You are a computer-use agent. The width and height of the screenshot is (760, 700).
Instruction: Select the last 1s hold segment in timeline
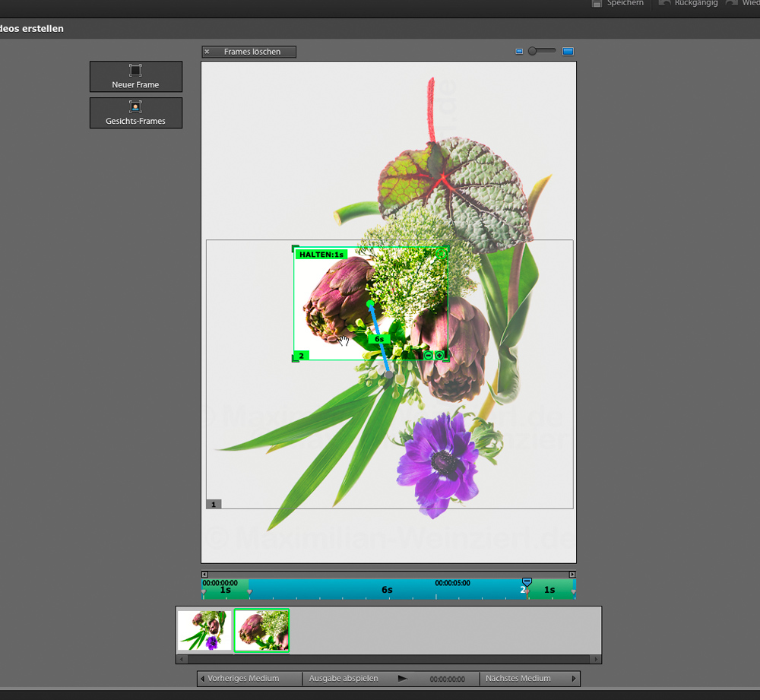point(549,590)
